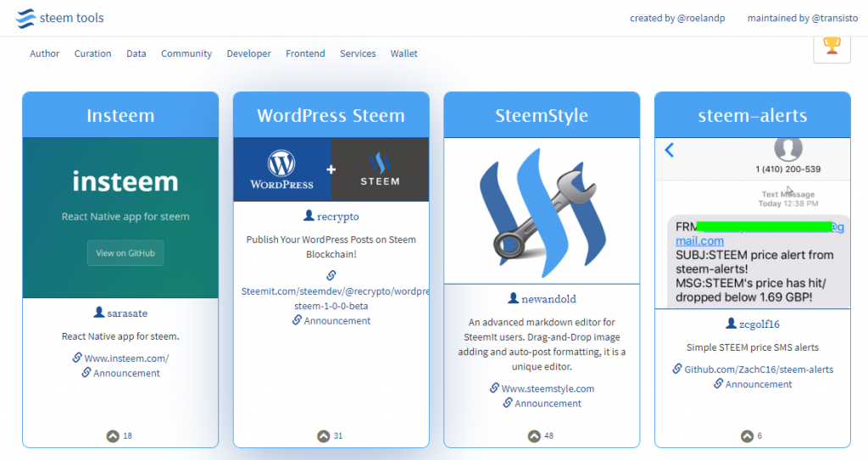Open newandold author profile

pyautogui.click(x=548, y=299)
